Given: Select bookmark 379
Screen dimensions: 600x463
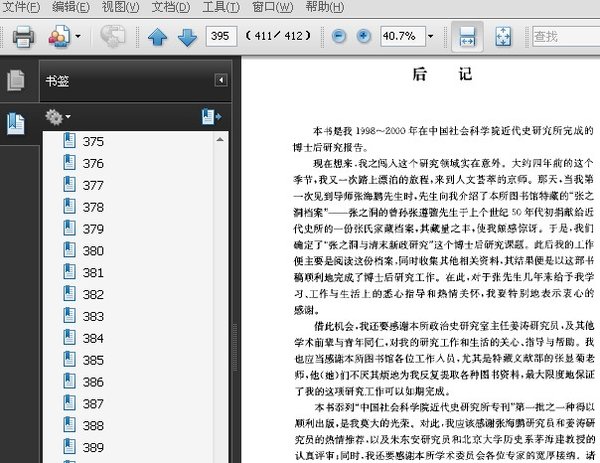Looking at the screenshot, I should (x=93, y=229).
